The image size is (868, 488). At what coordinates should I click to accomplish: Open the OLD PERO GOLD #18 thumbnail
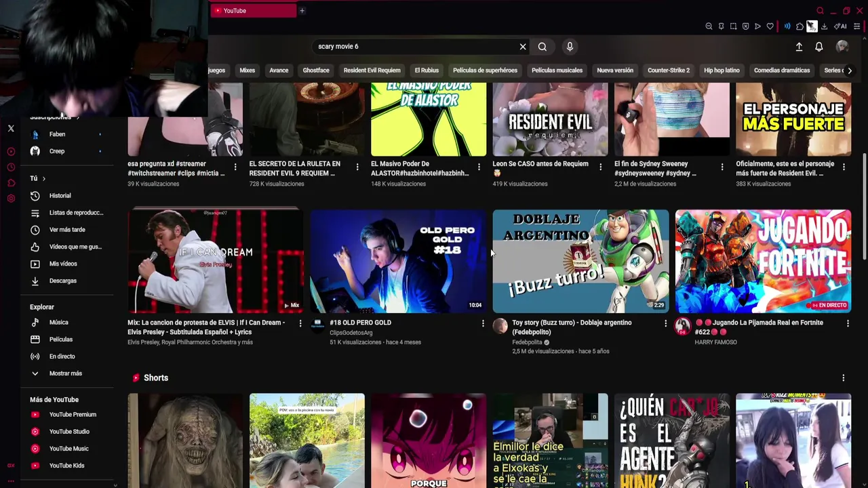click(x=398, y=261)
